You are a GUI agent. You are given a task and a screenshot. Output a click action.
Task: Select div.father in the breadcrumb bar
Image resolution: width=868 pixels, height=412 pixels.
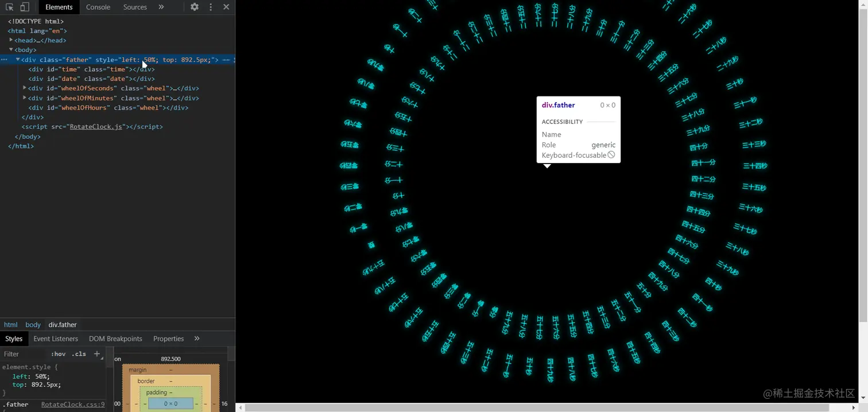(x=63, y=325)
